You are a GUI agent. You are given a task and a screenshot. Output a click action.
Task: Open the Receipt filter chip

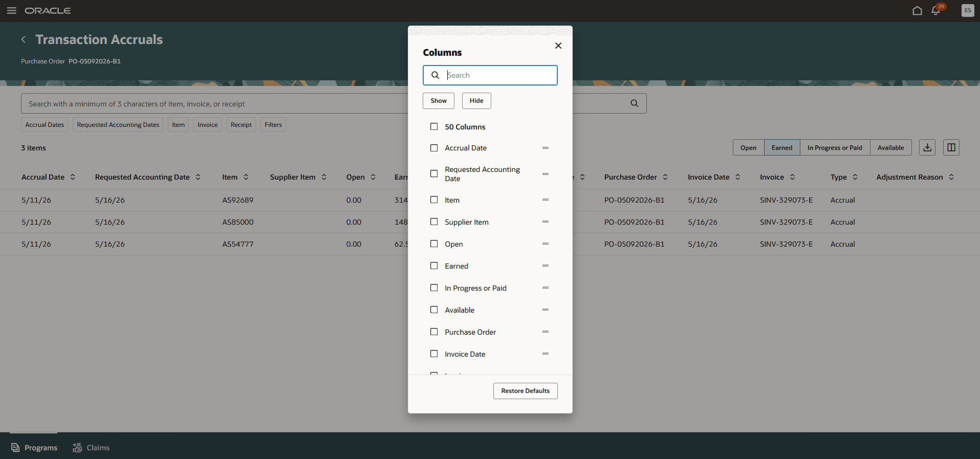241,125
